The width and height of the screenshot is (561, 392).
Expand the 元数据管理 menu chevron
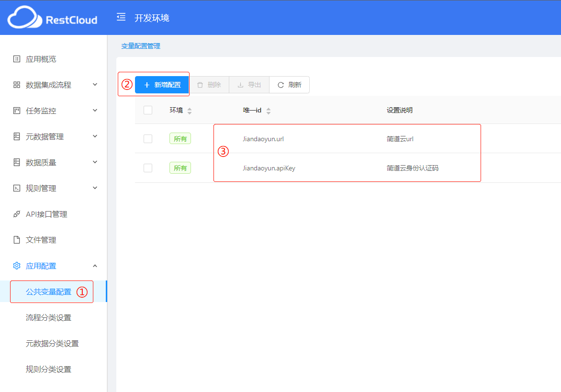tap(95, 136)
